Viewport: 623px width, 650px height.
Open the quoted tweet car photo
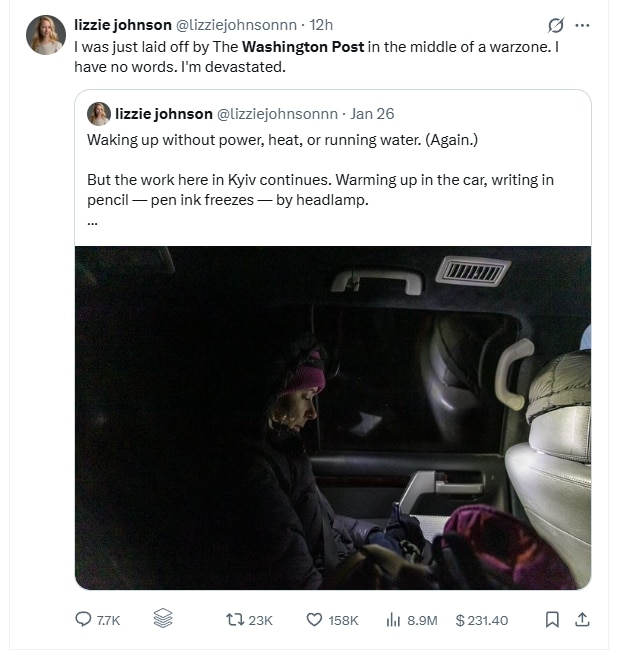pyautogui.click(x=332, y=417)
